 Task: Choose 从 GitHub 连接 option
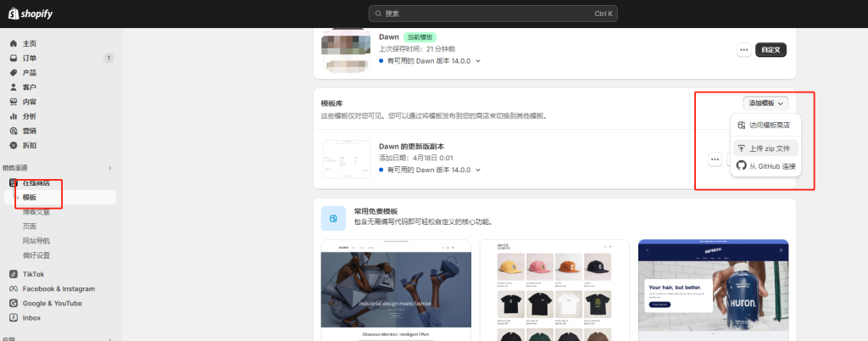click(x=766, y=166)
